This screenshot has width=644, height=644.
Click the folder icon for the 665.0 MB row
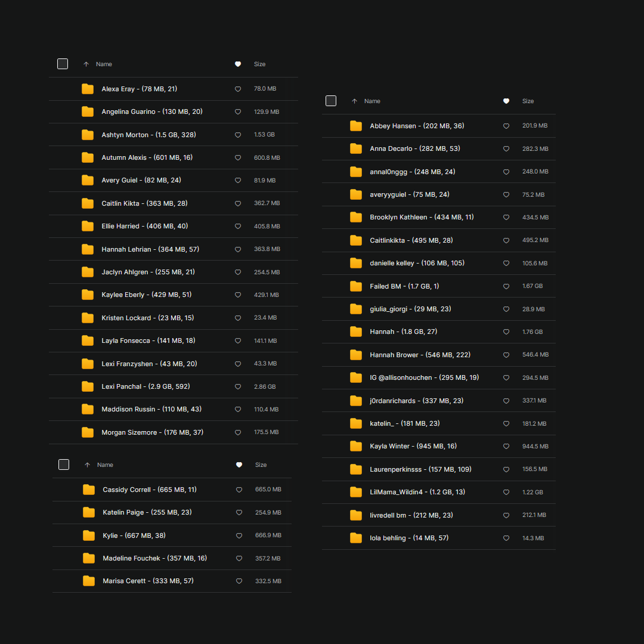pos(89,490)
